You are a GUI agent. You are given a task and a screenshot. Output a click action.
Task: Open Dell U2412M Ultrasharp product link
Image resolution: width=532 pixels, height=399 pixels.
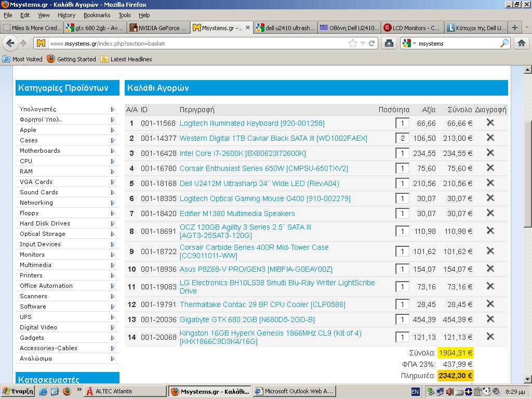point(259,183)
